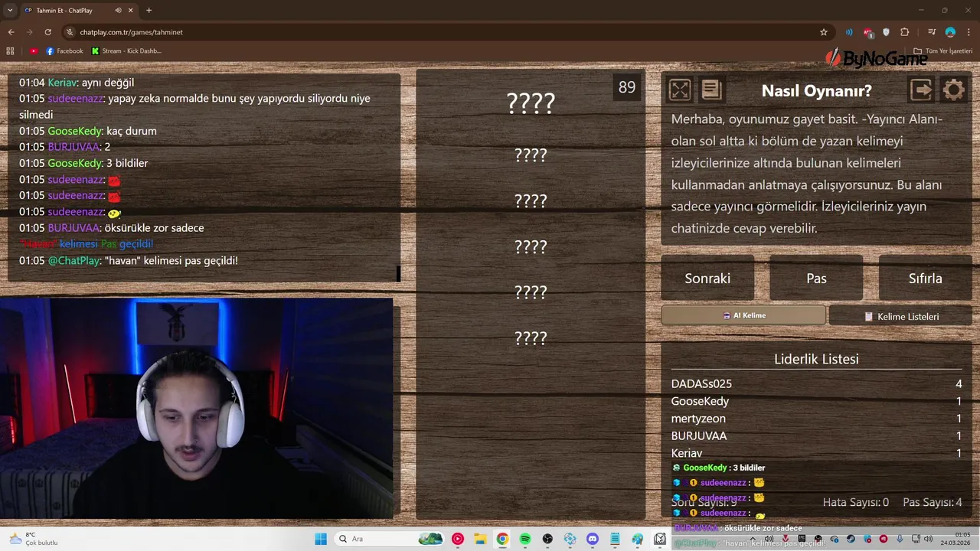Image resolution: width=980 pixels, height=551 pixels.
Task: Mute the tab using its audio icon
Action: (118, 10)
